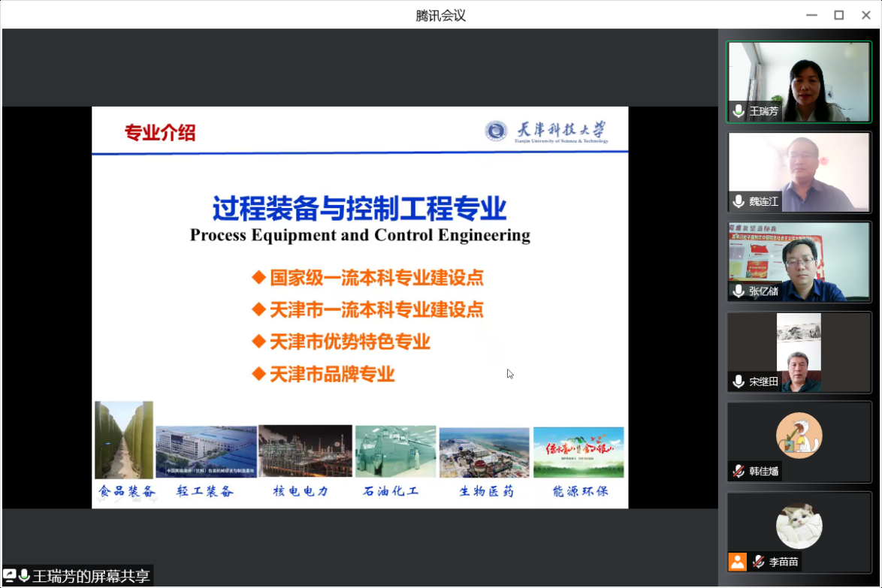Click the screen share icon at bottom left

tap(10, 576)
